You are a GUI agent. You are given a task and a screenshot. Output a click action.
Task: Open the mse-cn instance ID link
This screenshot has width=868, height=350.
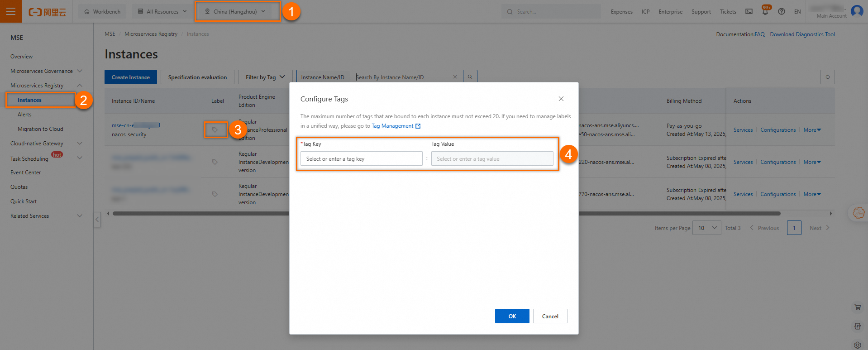click(136, 125)
